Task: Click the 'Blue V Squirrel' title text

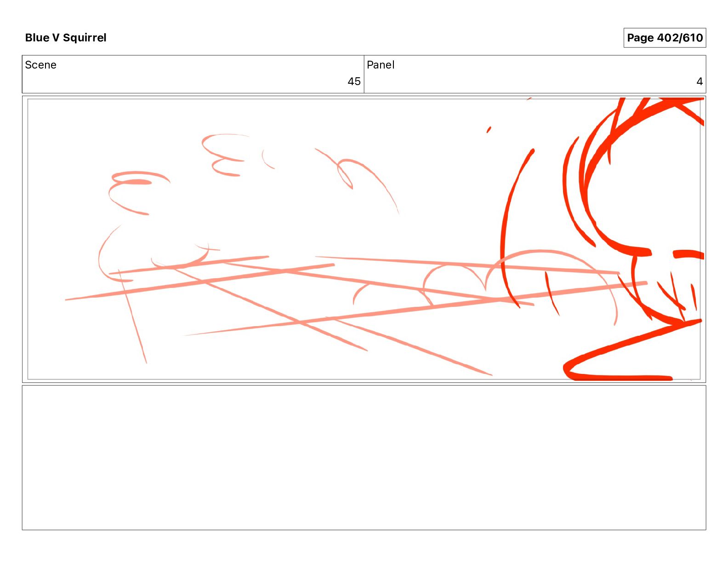Action: click(x=66, y=38)
